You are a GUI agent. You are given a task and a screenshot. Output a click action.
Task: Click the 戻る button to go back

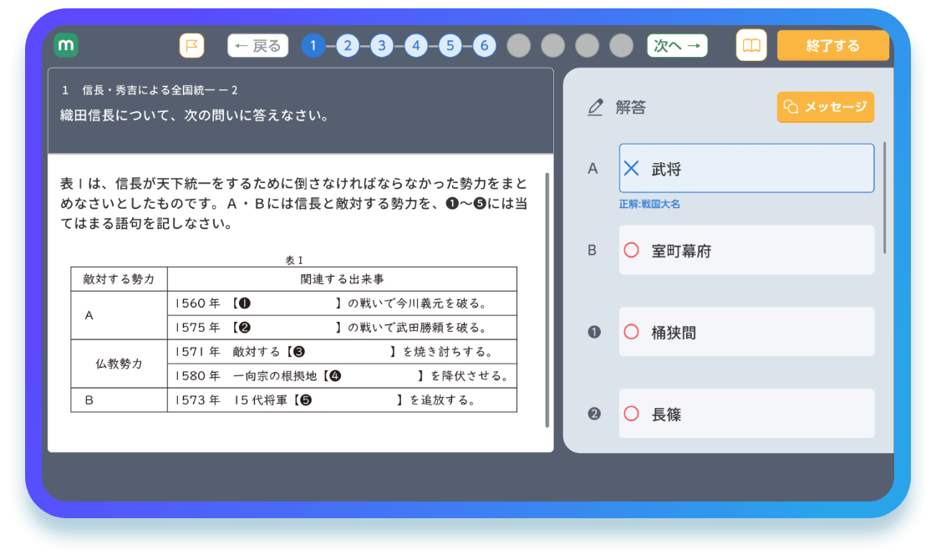257,45
